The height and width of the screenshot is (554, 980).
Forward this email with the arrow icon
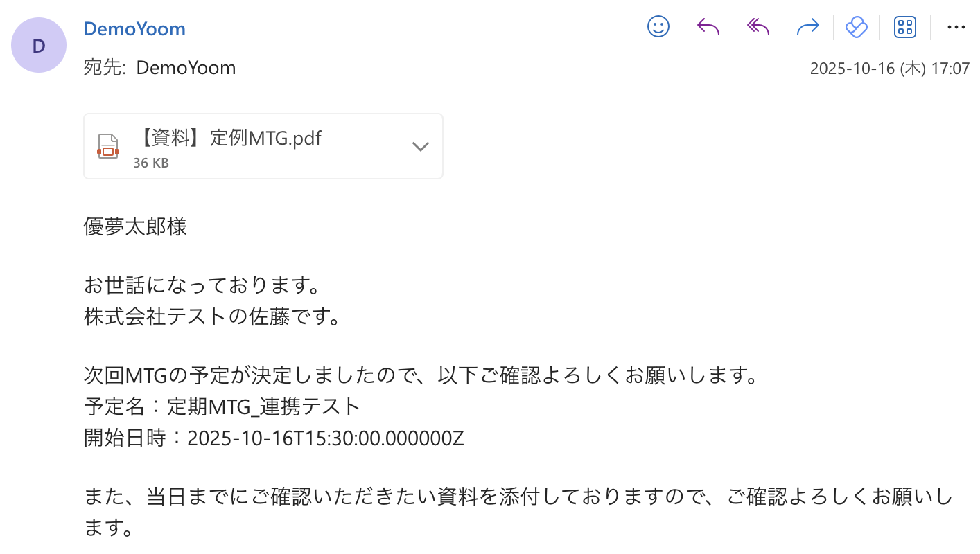[808, 27]
